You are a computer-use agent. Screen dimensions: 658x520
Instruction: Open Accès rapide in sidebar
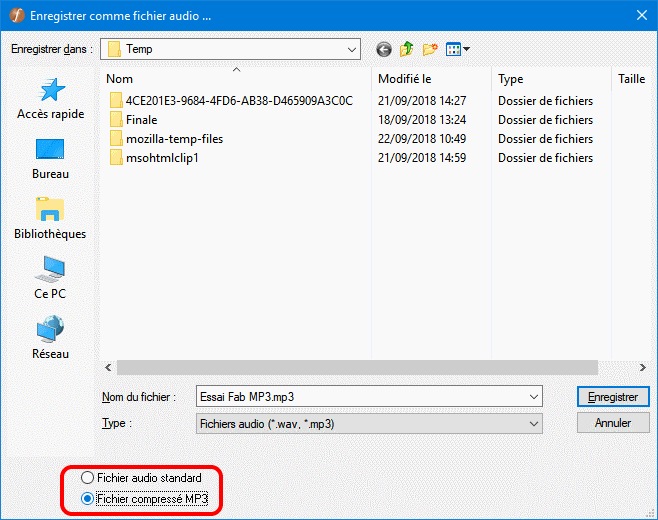[51, 100]
